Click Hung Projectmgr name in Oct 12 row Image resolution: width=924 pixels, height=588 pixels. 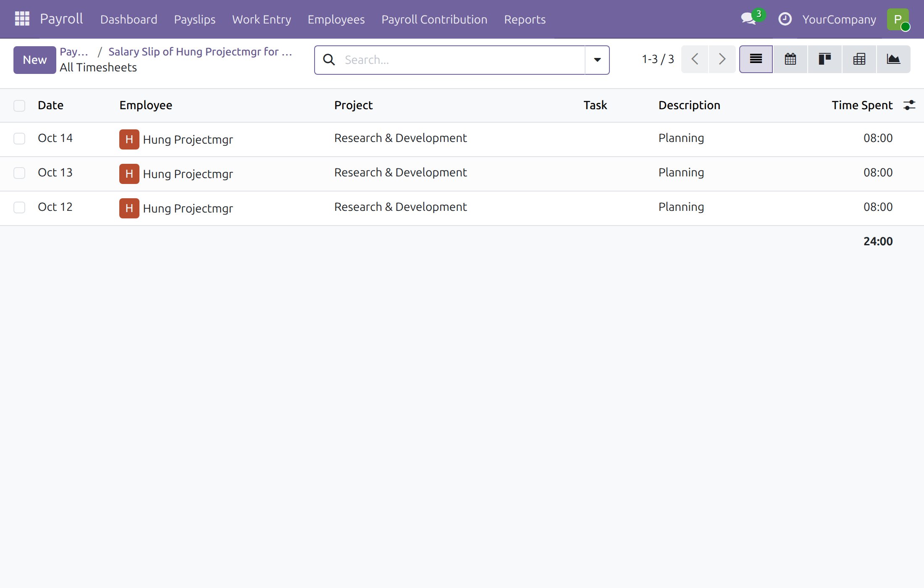click(188, 209)
